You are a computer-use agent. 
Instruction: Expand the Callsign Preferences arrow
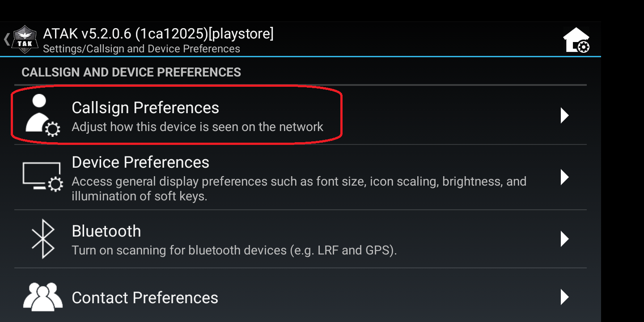(564, 115)
